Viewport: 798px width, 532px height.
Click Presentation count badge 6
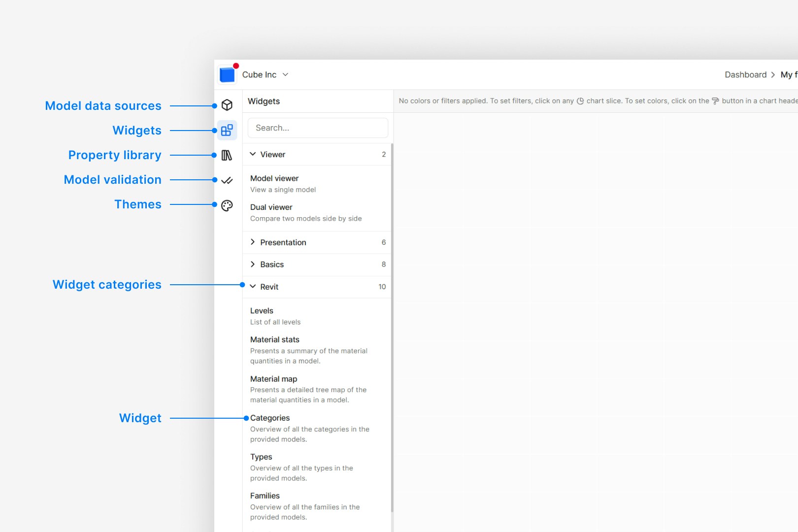(384, 242)
